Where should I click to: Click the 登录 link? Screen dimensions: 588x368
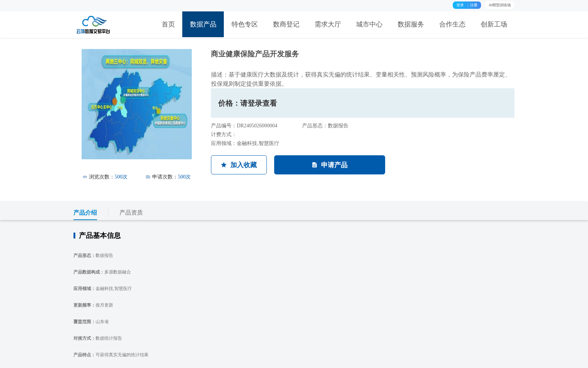tap(460, 5)
